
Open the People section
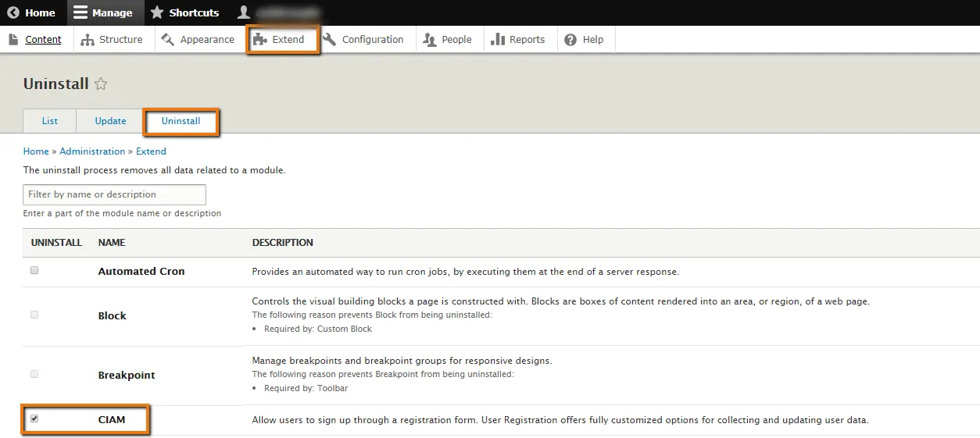(x=447, y=40)
